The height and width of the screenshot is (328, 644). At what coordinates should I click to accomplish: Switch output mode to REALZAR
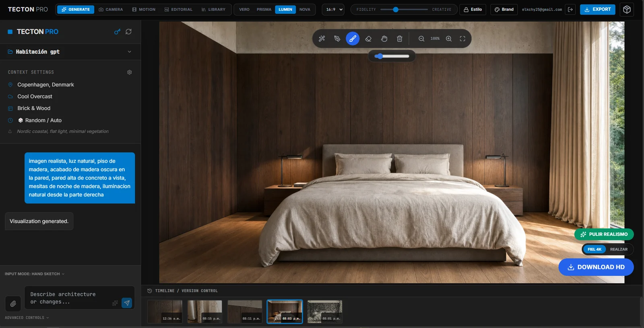619,249
